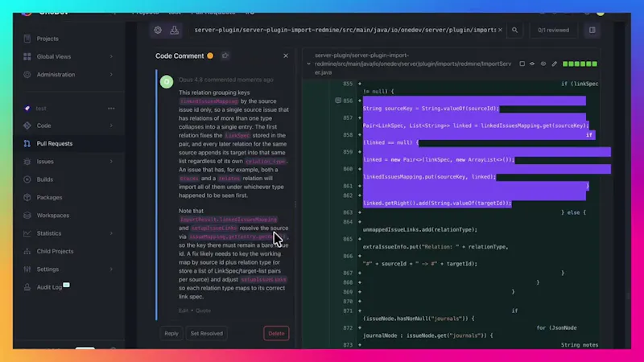Click the Global Views grid icon
644x362 pixels.
[27, 56]
